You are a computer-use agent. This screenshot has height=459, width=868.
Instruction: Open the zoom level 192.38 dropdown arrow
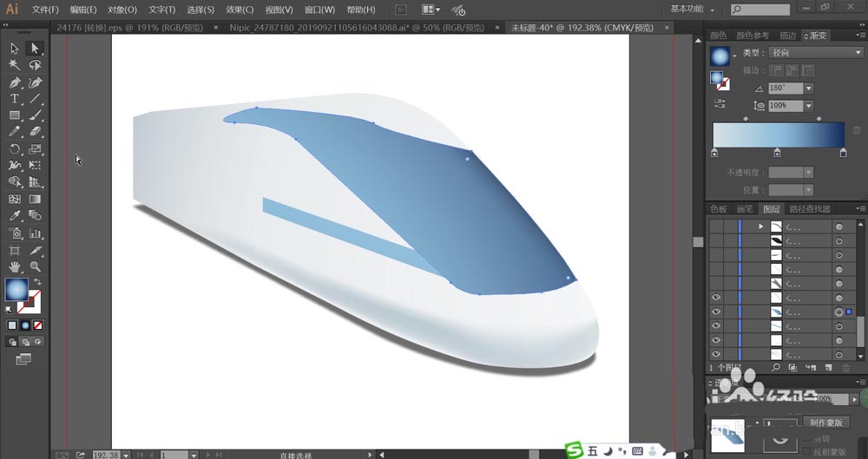click(x=126, y=455)
